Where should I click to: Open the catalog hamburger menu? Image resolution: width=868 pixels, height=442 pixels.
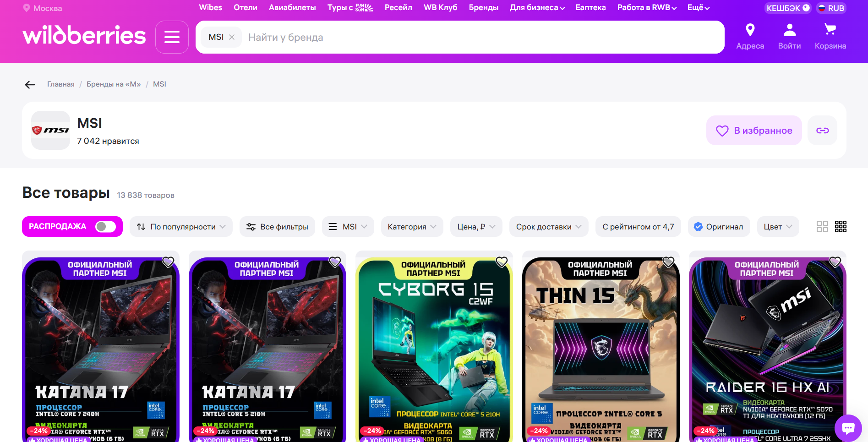click(172, 37)
